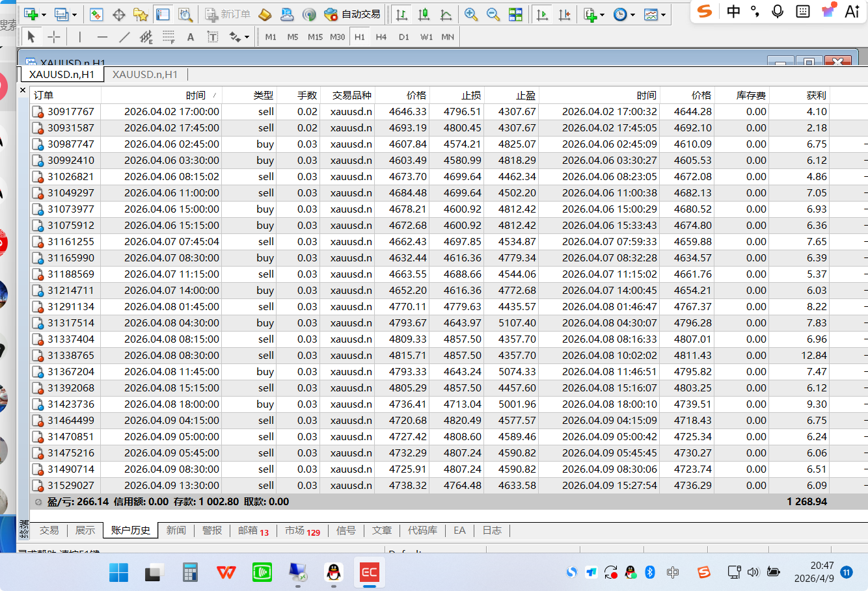The height and width of the screenshot is (591, 868).
Task: Open the WPS Office taskbar icon
Action: click(x=226, y=572)
